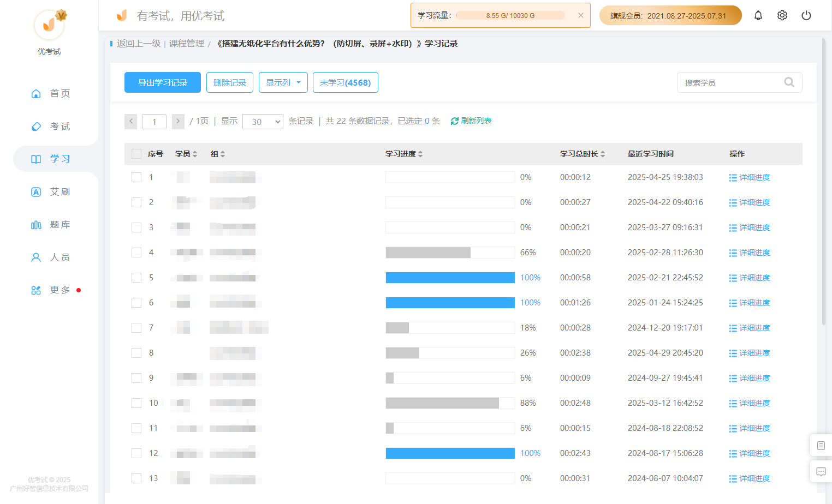
Task: Click the vertical page scrollbar
Action: [x=824, y=182]
